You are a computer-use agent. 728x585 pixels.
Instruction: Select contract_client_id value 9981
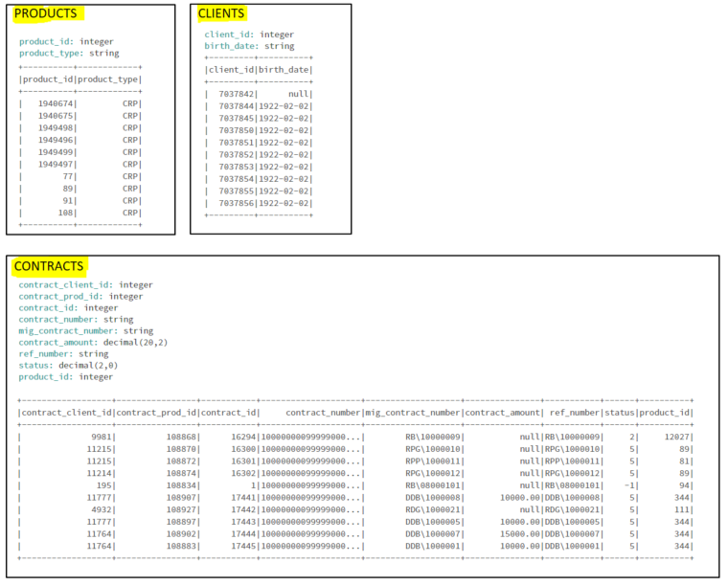pos(99,437)
